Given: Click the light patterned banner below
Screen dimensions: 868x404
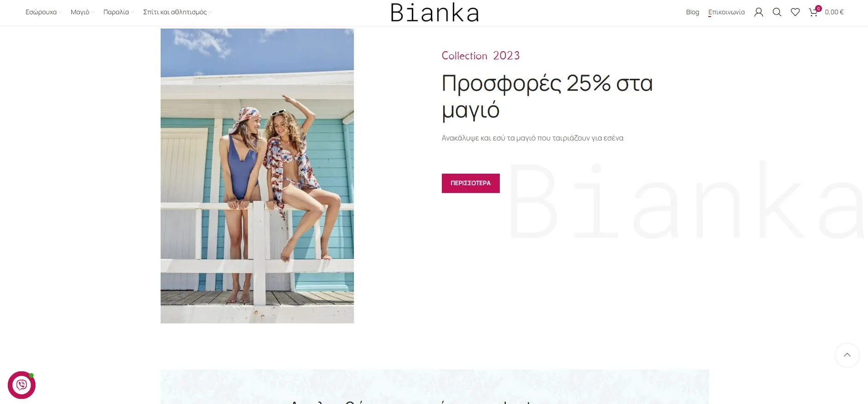Looking at the screenshot, I should [434, 386].
